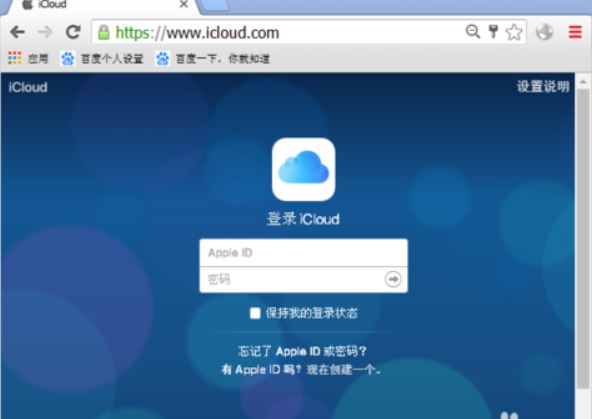Click the browser forward arrow
The image size is (592, 419).
pyautogui.click(x=45, y=32)
